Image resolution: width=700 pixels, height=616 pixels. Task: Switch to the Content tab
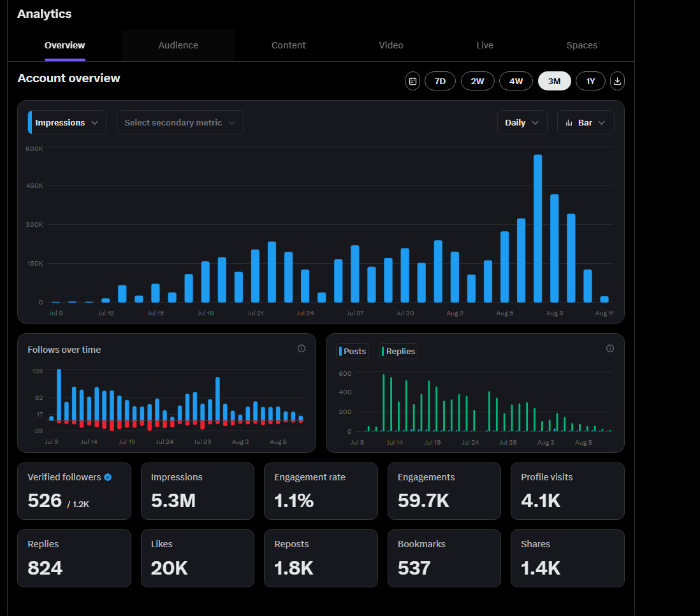click(x=288, y=45)
